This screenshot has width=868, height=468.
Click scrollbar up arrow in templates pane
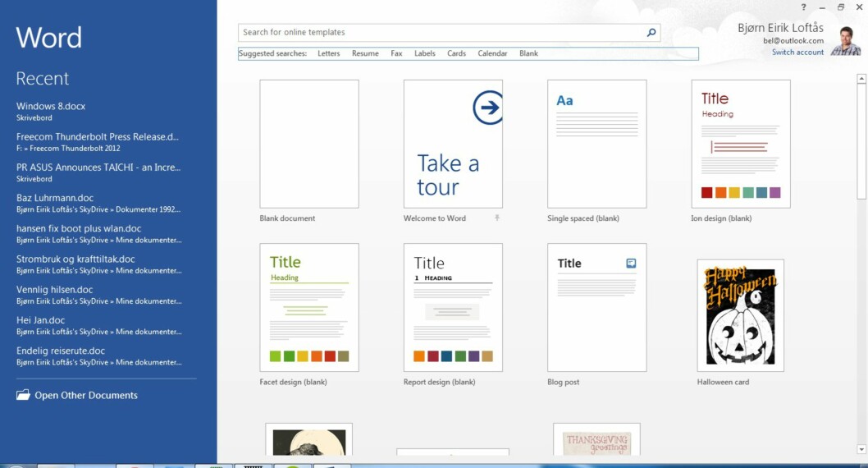click(861, 79)
